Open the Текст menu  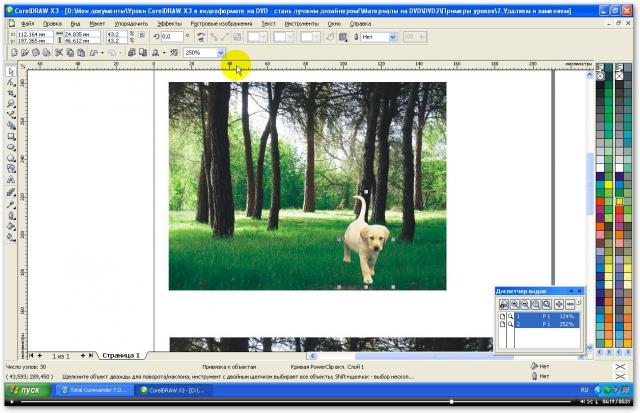click(268, 21)
